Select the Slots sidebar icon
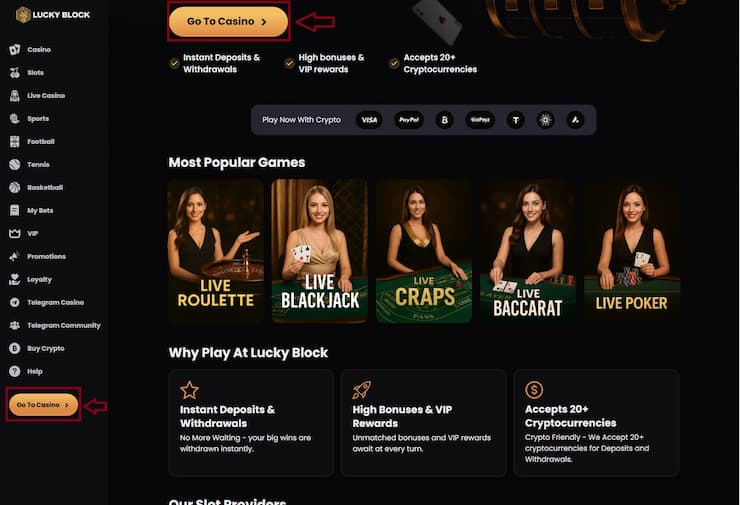740x505 pixels. (15, 73)
